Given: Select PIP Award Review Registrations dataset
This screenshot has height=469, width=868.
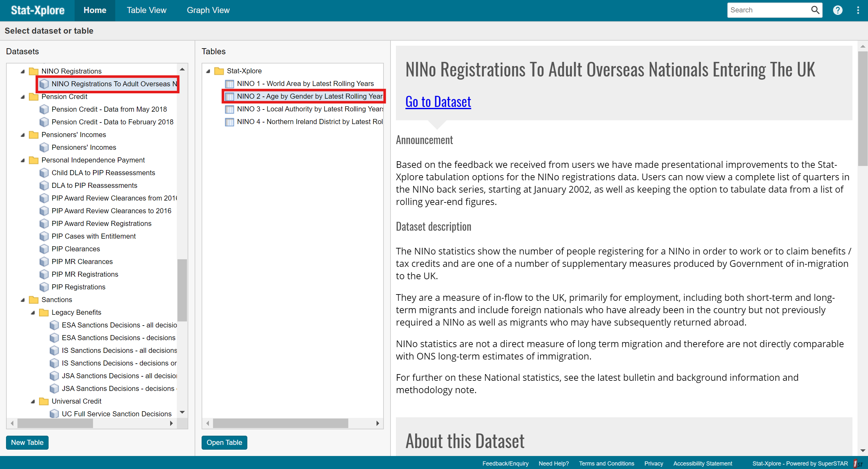Looking at the screenshot, I should point(101,224).
